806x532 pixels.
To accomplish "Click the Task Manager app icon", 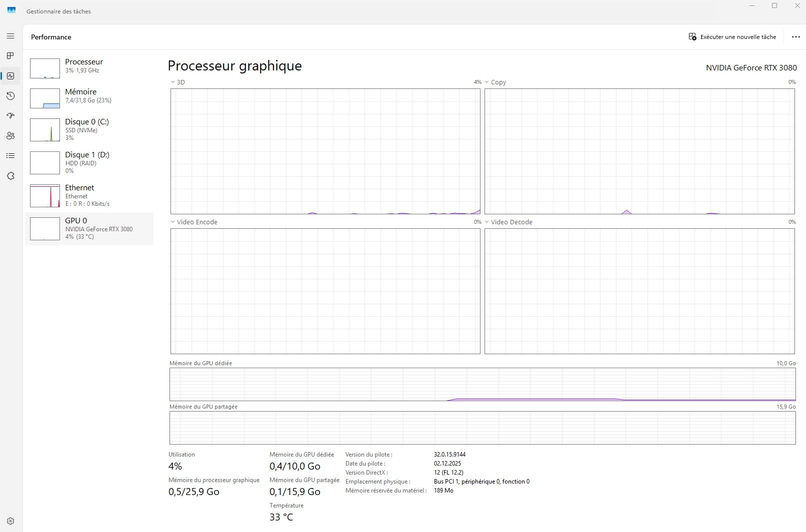I will pos(11,10).
